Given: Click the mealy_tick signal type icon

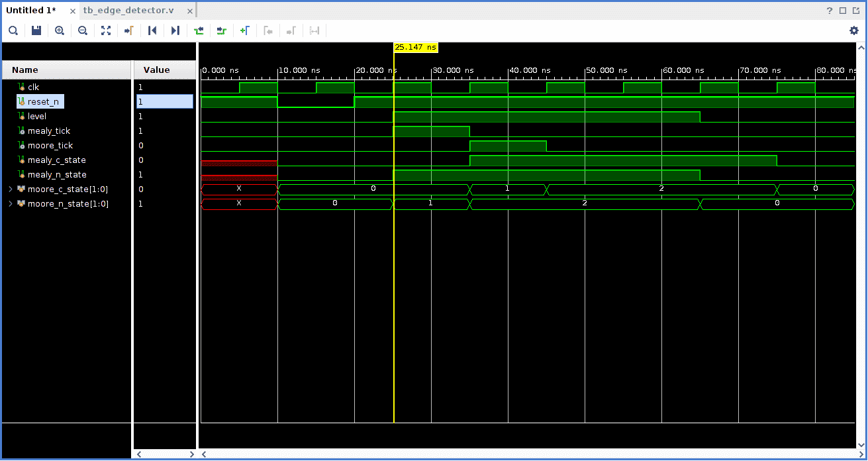Looking at the screenshot, I should pyautogui.click(x=21, y=131).
